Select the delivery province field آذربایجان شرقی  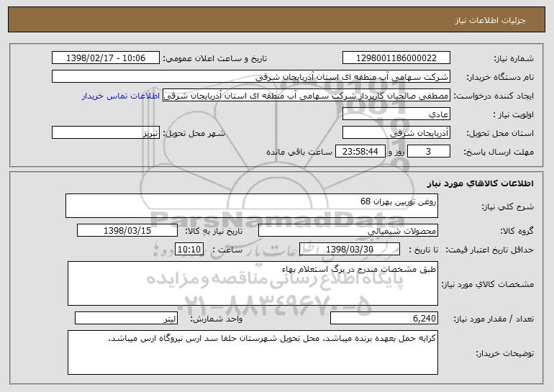coord(396,133)
